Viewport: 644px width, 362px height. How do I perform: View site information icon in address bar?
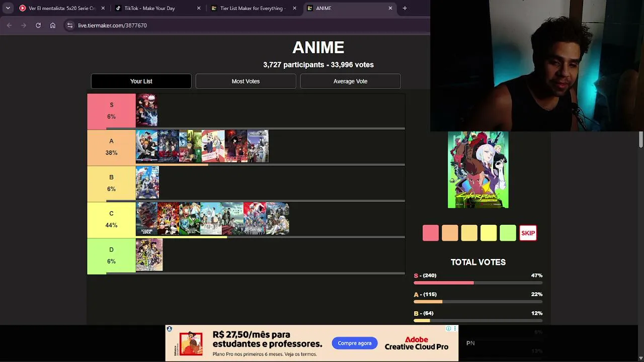click(69, 25)
